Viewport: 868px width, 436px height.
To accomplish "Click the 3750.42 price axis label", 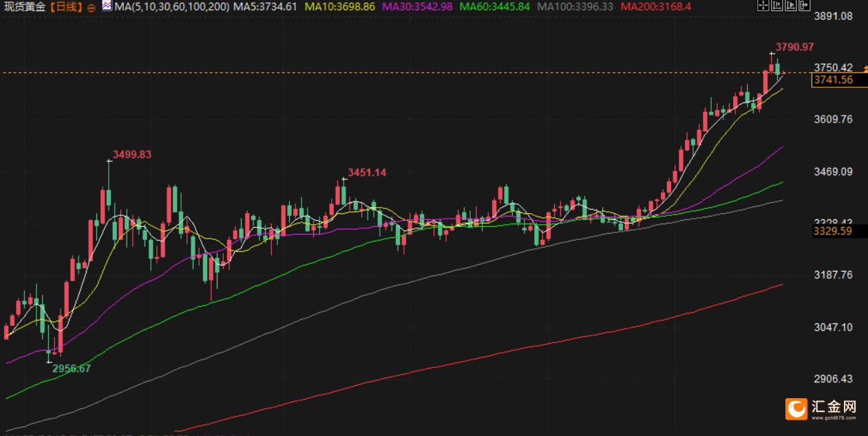I will coord(833,67).
